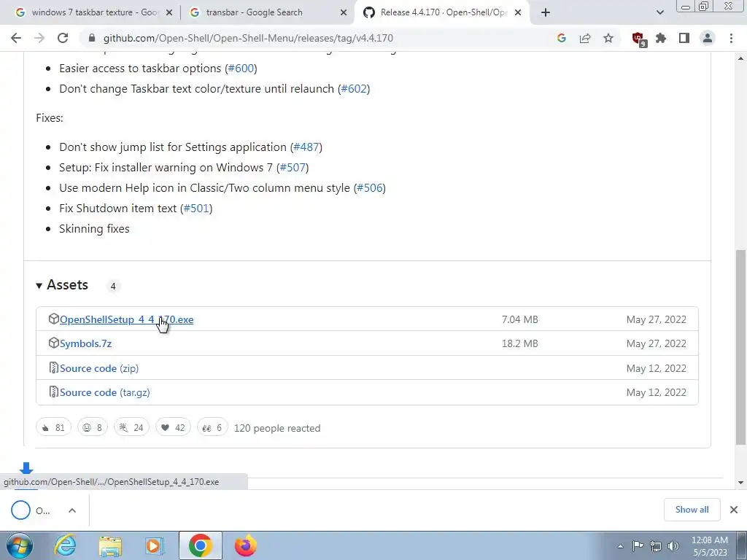Click the '120 people reacted' text
Viewport: 747px width, 560px height.
click(x=277, y=428)
